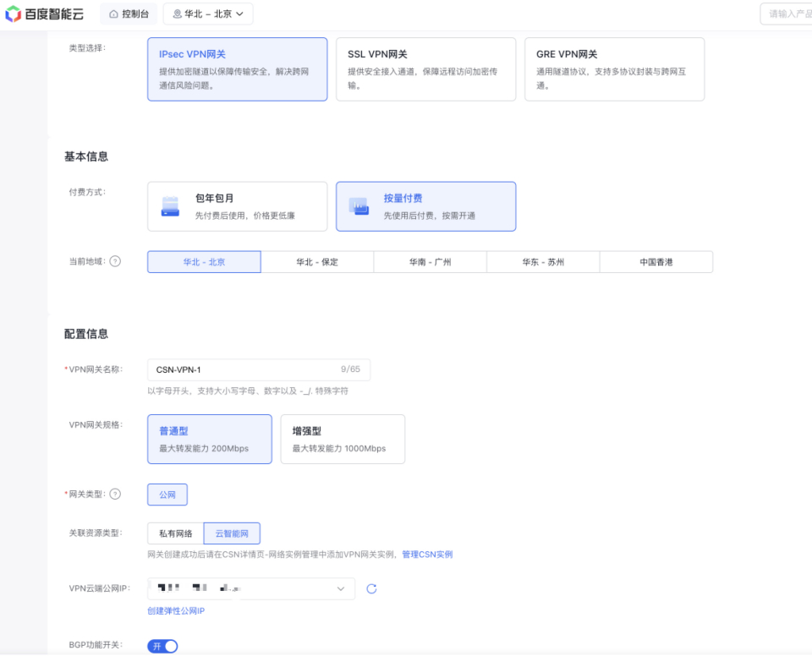Image resolution: width=812 pixels, height=656 pixels.
Task: Select 私有网络 as associated resource type
Action: [176, 533]
